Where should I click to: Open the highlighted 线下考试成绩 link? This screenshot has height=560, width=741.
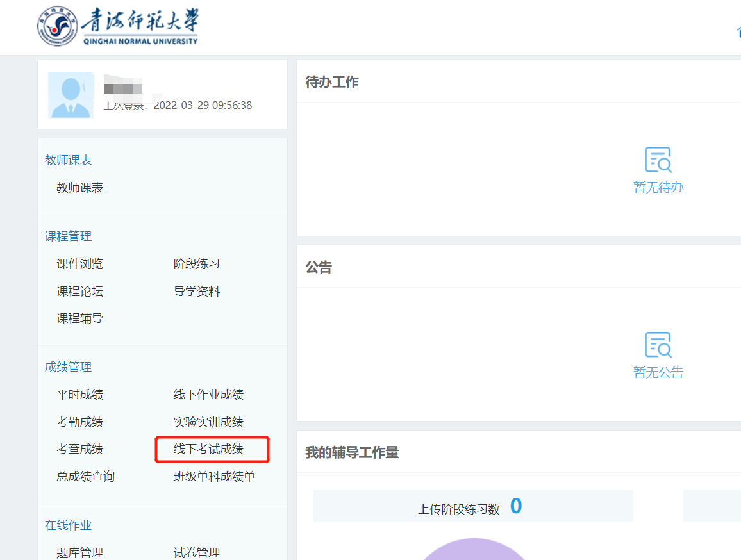coord(208,449)
